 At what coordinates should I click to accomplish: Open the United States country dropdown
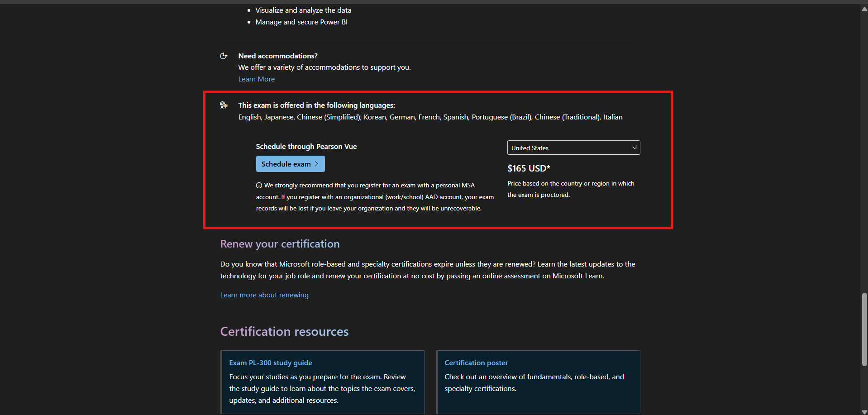point(573,148)
